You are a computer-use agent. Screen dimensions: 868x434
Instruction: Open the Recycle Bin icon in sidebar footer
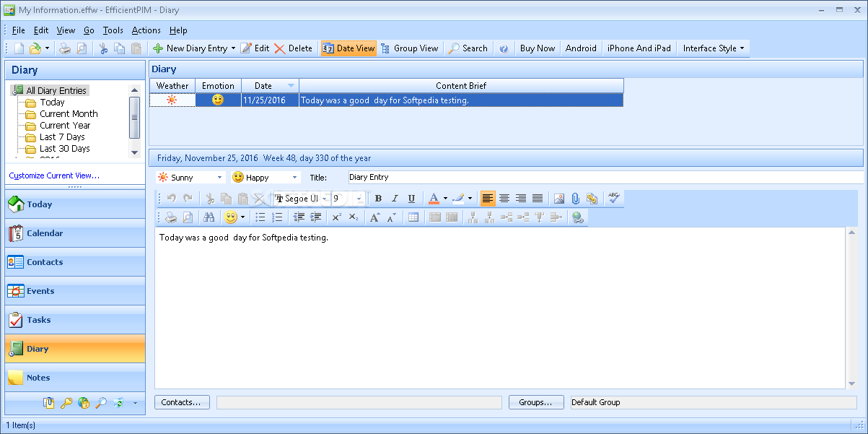[x=118, y=403]
